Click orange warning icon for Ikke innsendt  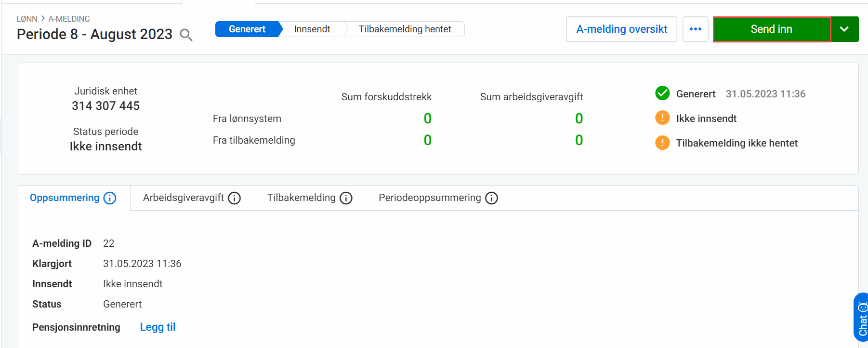[662, 118]
